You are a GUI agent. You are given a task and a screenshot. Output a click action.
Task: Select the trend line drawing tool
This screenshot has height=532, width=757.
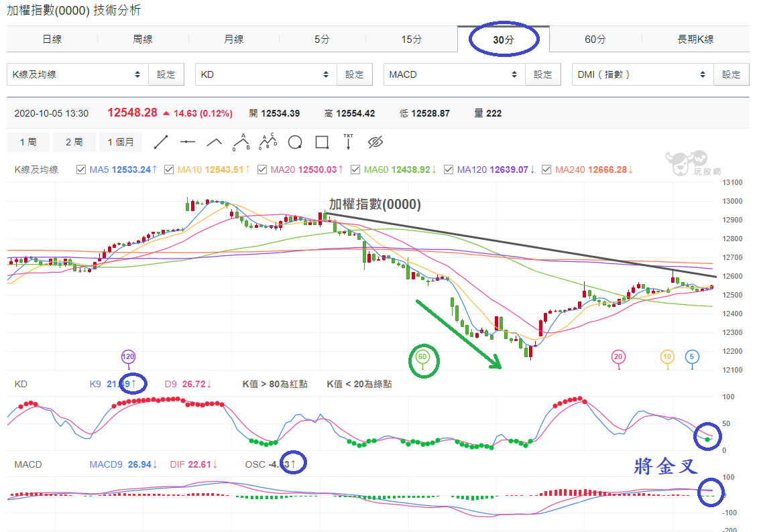tap(160, 142)
